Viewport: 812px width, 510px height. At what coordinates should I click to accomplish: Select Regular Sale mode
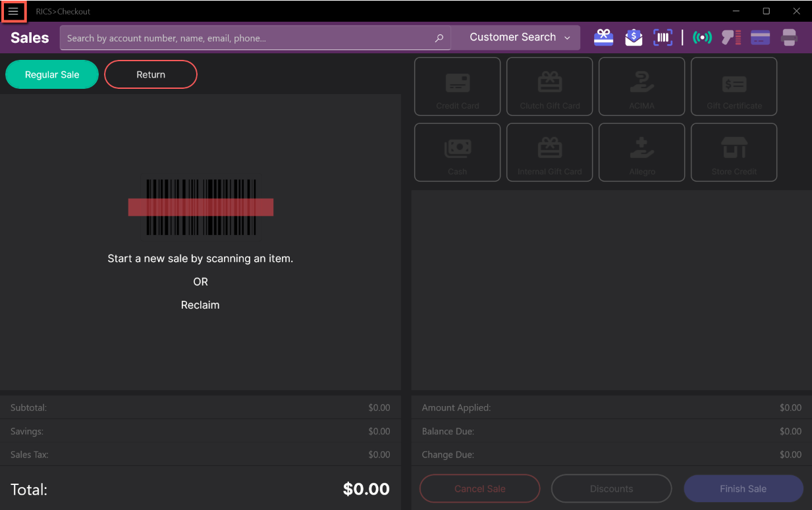click(x=52, y=74)
